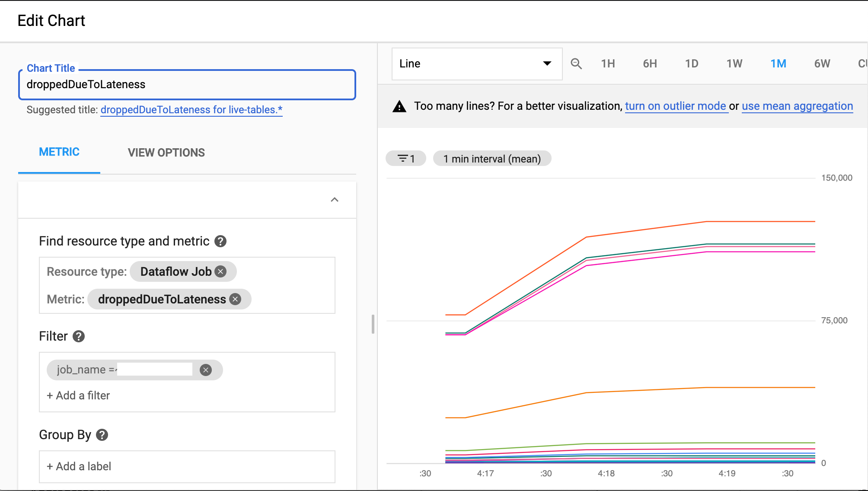Open the Group By help icon
The width and height of the screenshot is (868, 491).
[x=102, y=435]
